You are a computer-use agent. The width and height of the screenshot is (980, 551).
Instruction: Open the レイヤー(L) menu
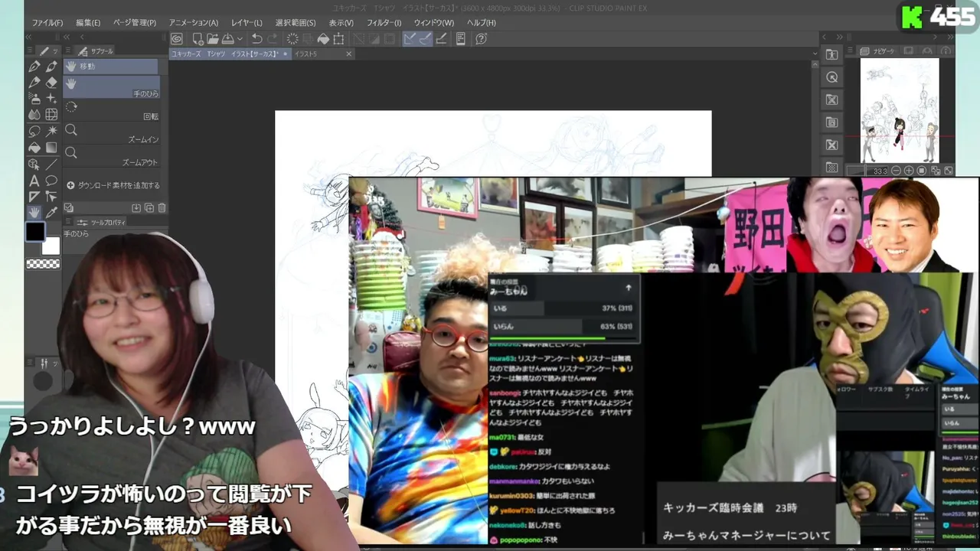[x=247, y=23]
